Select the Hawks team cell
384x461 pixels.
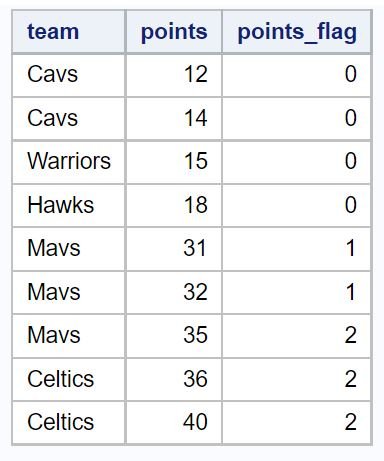click(69, 205)
